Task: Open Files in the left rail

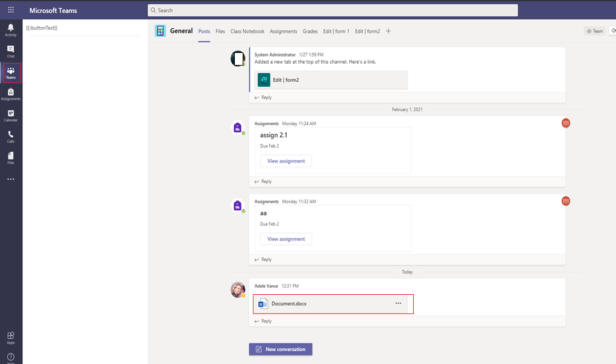Action: pos(11,158)
